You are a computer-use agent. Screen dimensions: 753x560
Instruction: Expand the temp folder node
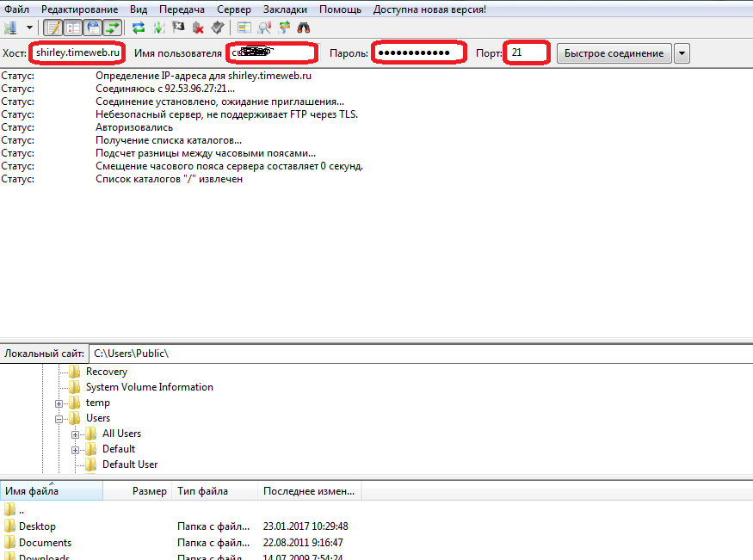tap(59, 402)
